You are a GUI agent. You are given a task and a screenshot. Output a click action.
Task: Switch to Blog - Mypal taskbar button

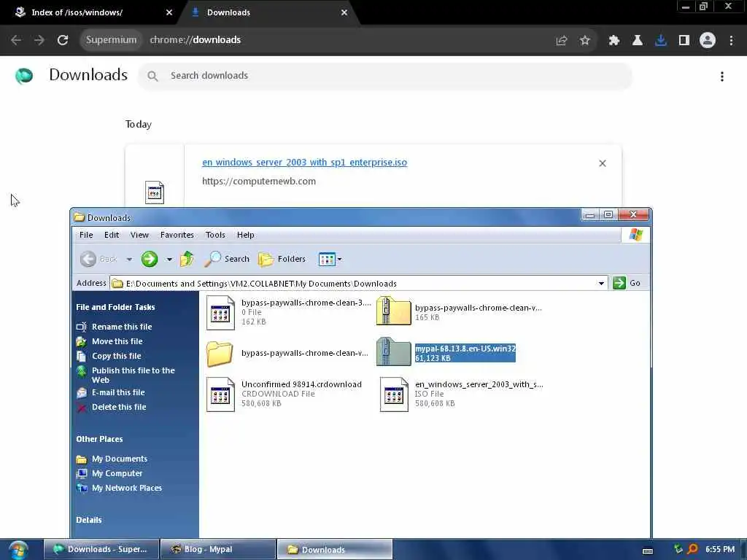coord(218,550)
